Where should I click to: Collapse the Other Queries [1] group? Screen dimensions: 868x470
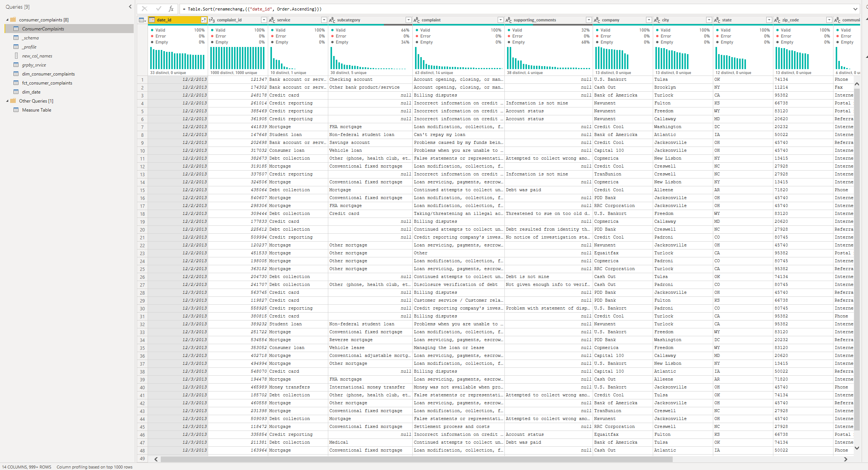coord(7,101)
